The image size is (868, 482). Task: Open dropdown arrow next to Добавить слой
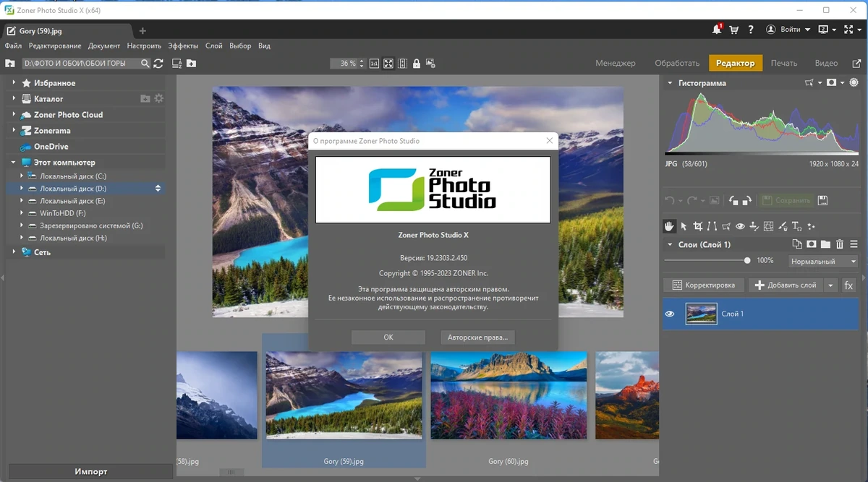pos(830,285)
